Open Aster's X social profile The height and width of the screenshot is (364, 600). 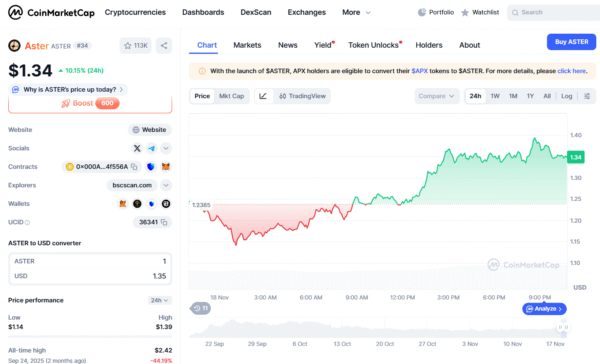coord(137,148)
